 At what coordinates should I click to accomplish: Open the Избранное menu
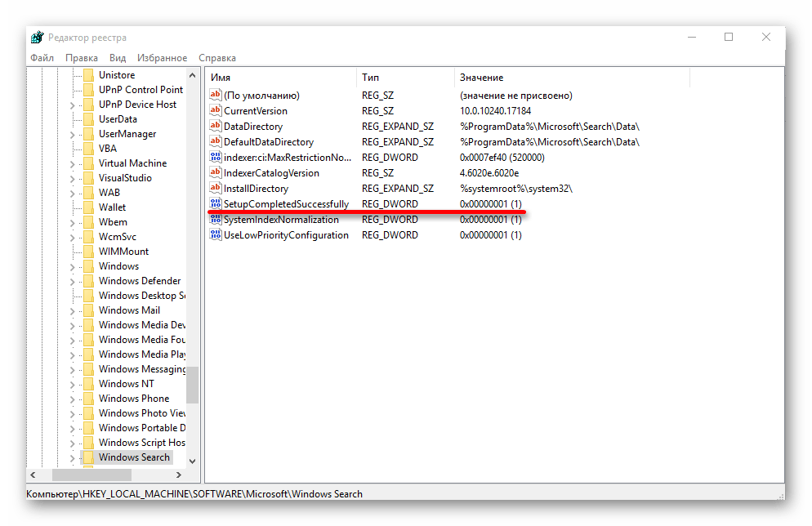[x=163, y=58]
